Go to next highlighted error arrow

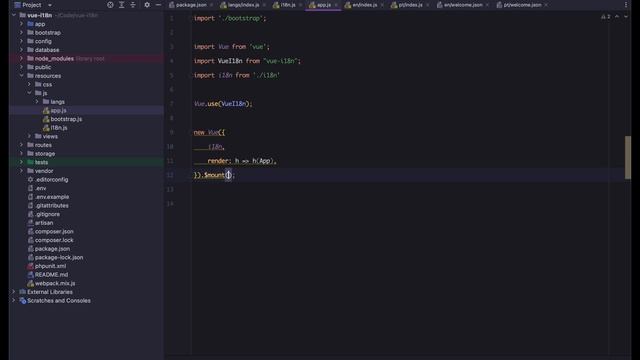click(626, 17)
